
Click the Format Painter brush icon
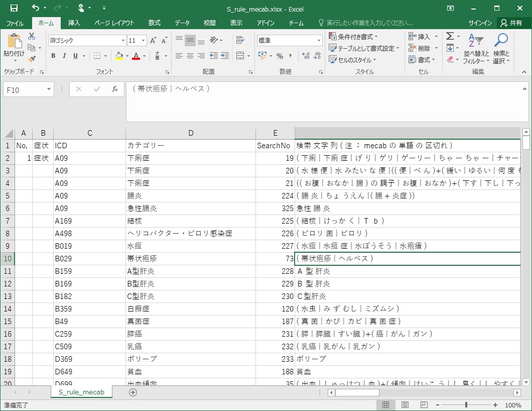tap(32, 59)
